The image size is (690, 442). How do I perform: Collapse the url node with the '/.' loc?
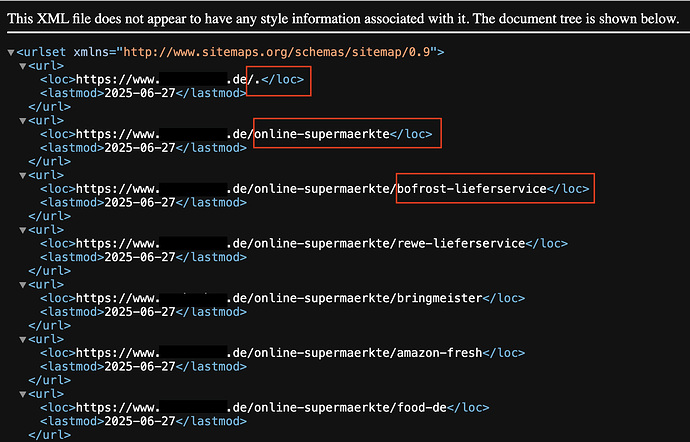tap(22, 66)
